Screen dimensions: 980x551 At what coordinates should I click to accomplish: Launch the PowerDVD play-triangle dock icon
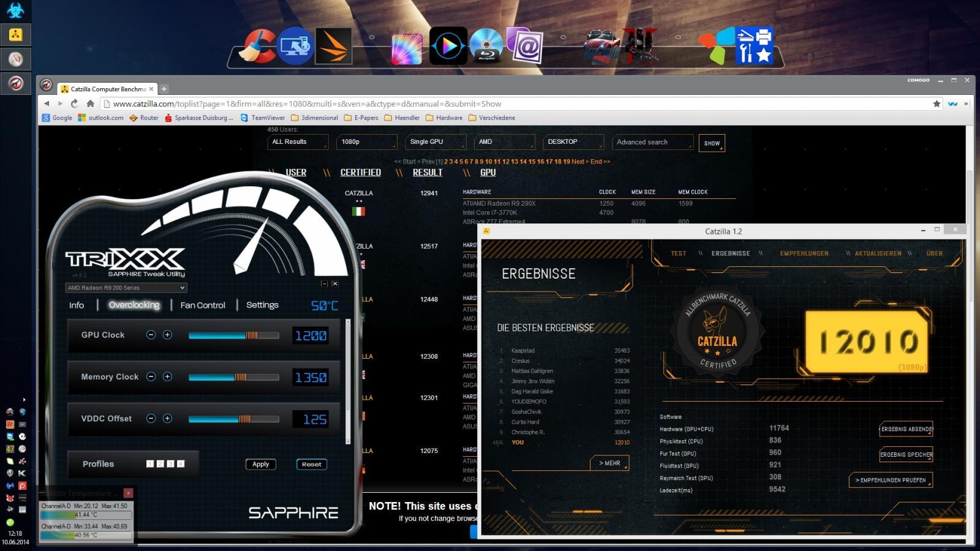click(x=448, y=46)
